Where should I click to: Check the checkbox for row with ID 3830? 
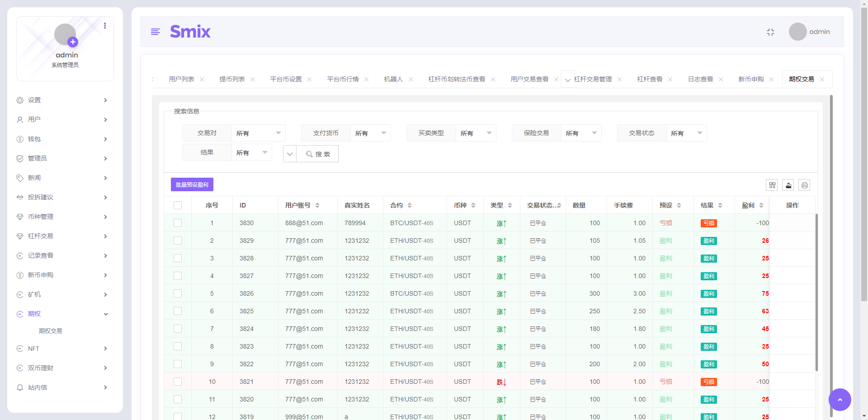point(178,223)
